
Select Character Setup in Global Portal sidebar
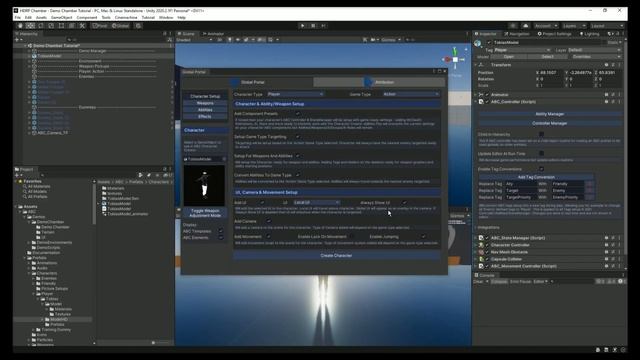click(205, 96)
